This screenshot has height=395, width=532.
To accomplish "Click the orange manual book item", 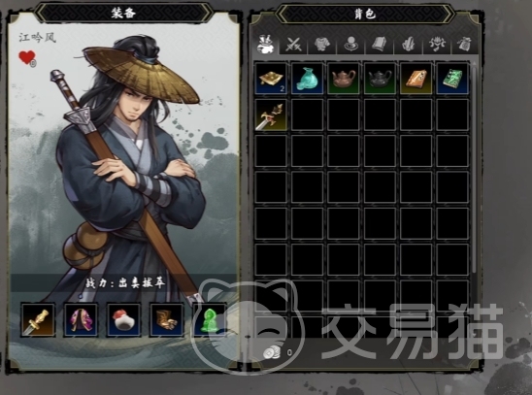I will pyautogui.click(x=416, y=79).
